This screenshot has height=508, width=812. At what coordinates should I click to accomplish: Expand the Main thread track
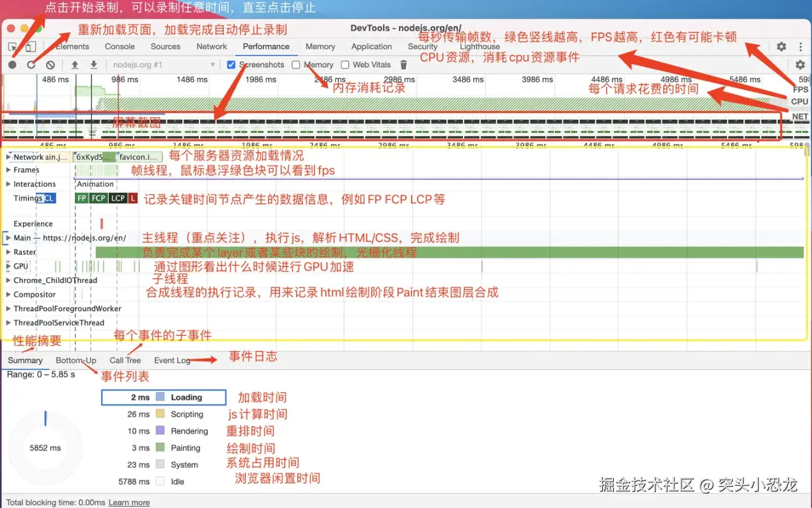pos(8,238)
